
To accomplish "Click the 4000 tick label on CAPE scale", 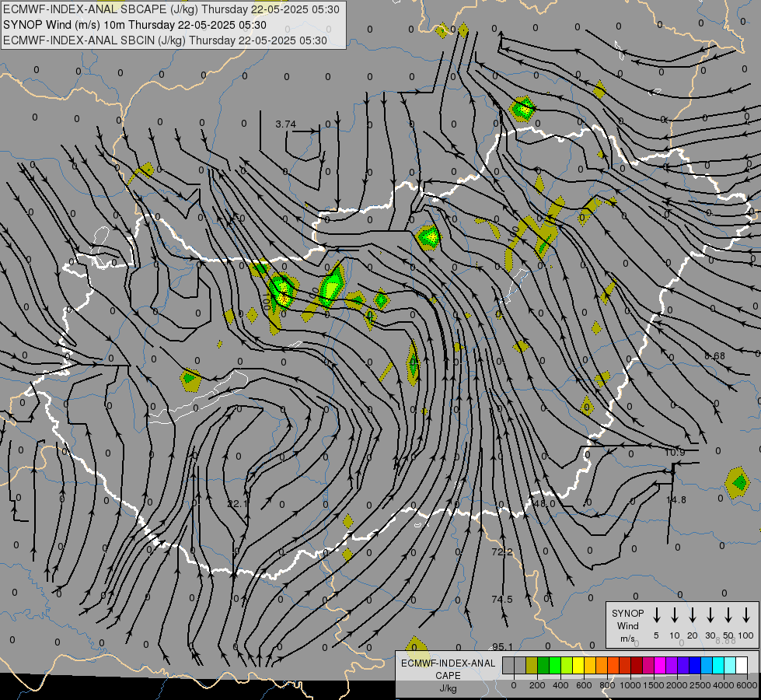I will tap(724, 685).
